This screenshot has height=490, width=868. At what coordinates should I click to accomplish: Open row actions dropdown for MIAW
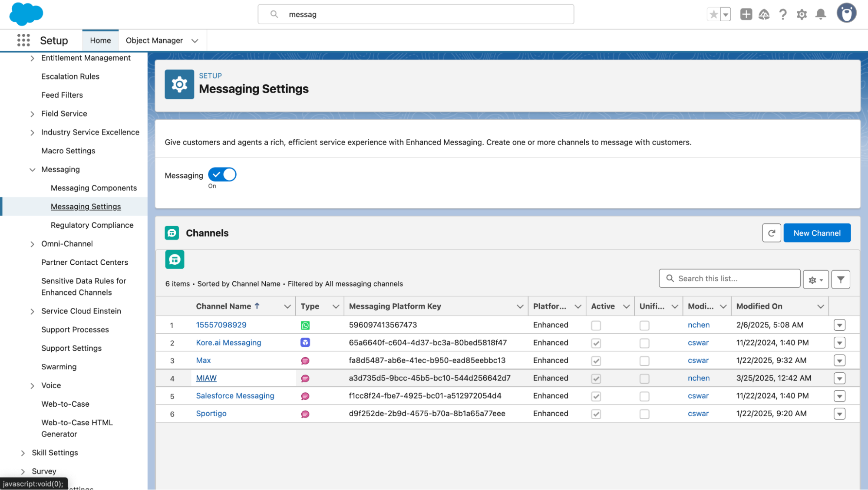pyautogui.click(x=839, y=378)
